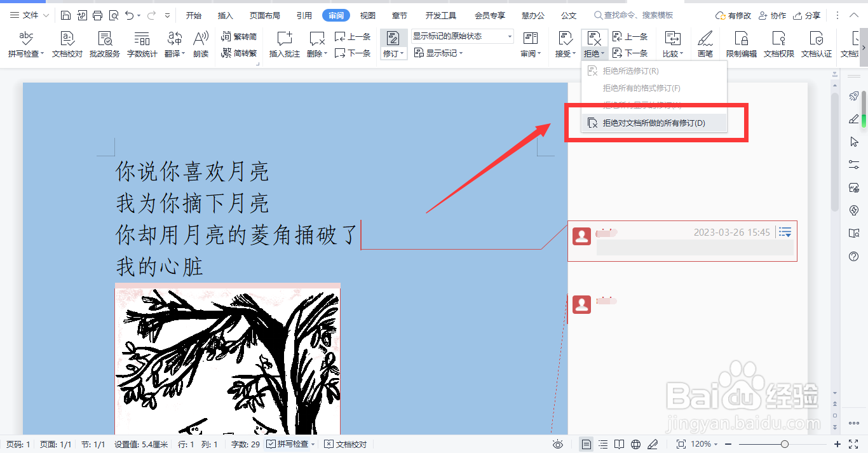The width and height of the screenshot is (868, 453).
Task: Select 拒绝对文档所做的所有修订(D) menu item
Action: (654, 123)
